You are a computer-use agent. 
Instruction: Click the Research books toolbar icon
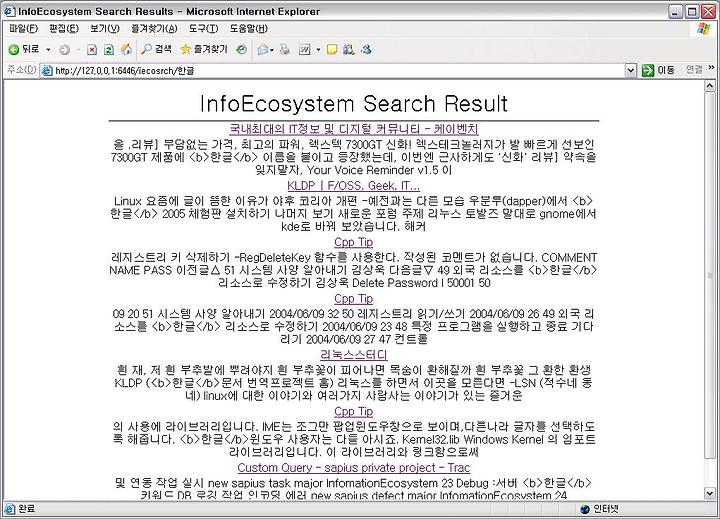[x=349, y=50]
